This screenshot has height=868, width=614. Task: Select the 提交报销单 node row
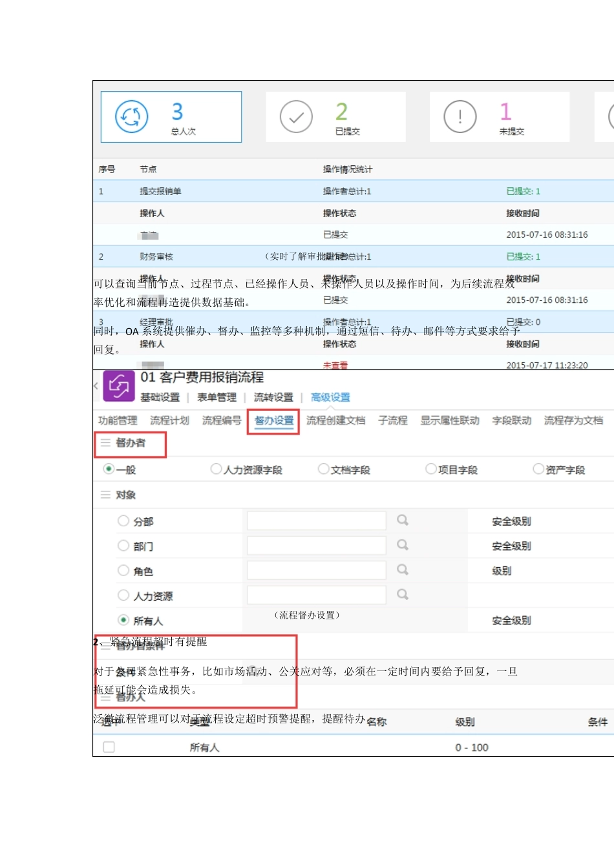354,191
